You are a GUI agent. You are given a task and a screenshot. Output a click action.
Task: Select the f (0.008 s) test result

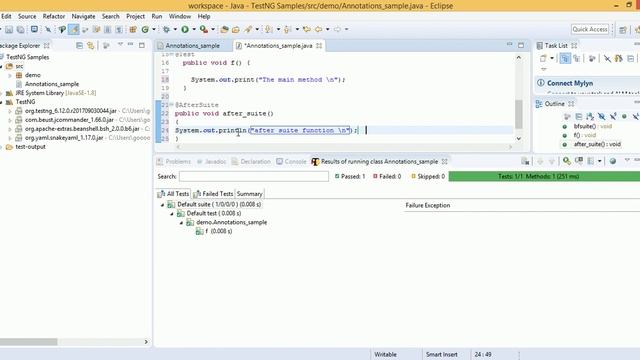pos(214,231)
